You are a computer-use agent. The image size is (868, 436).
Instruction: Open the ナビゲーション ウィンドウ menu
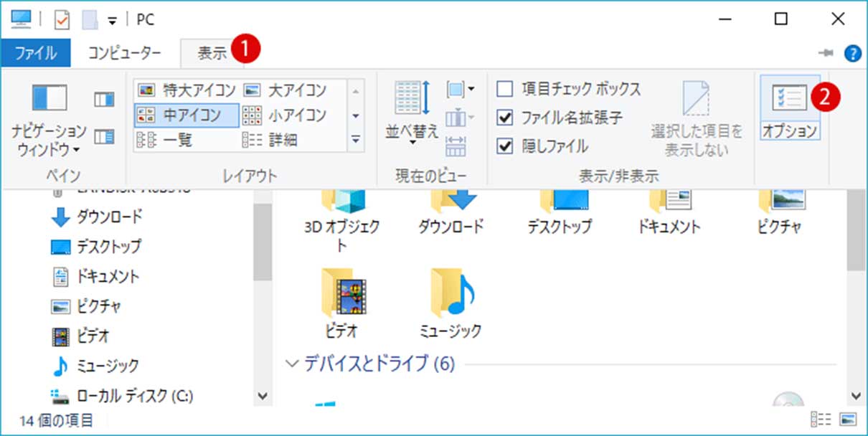49,118
